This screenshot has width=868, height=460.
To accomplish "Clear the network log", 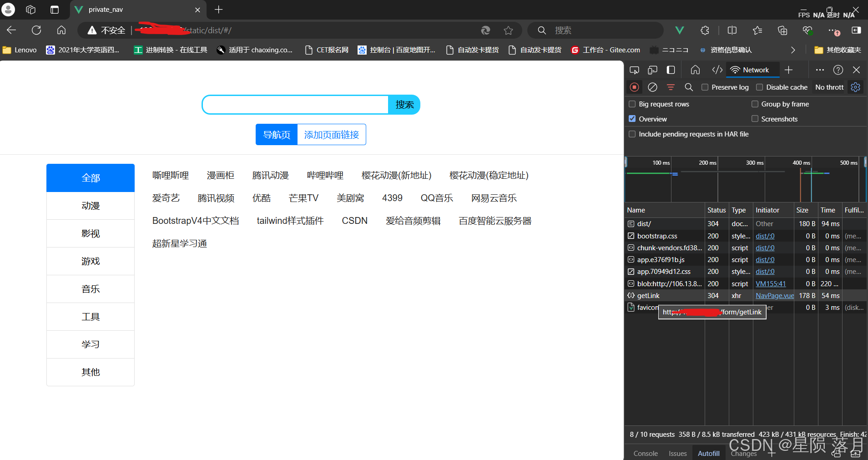I will click(x=652, y=87).
